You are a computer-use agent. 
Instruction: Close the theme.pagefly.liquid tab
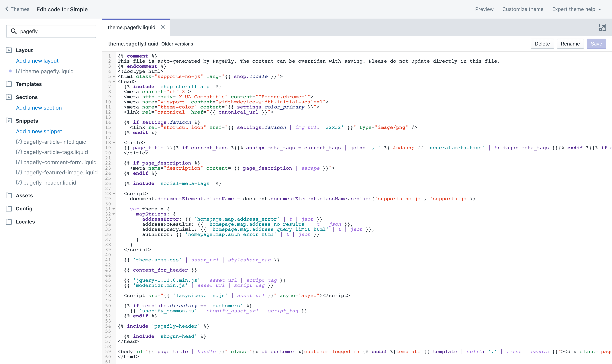[x=163, y=27]
